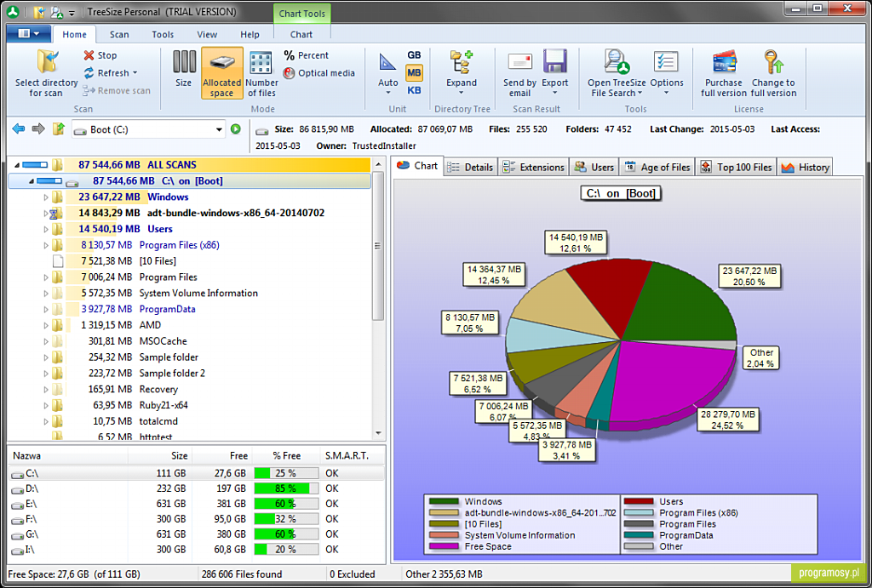Open TreeSize File Search
The image size is (872, 588).
point(617,73)
